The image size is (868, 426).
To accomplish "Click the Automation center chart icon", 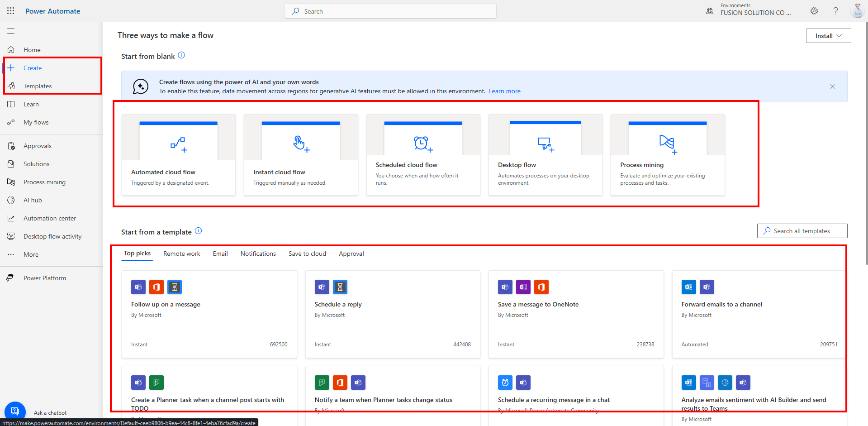I will click(11, 218).
